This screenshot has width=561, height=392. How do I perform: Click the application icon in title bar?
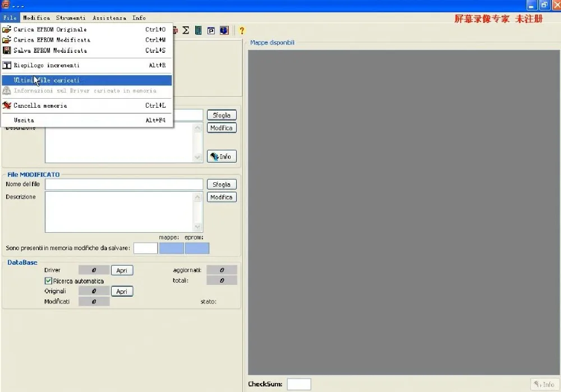click(6, 4)
